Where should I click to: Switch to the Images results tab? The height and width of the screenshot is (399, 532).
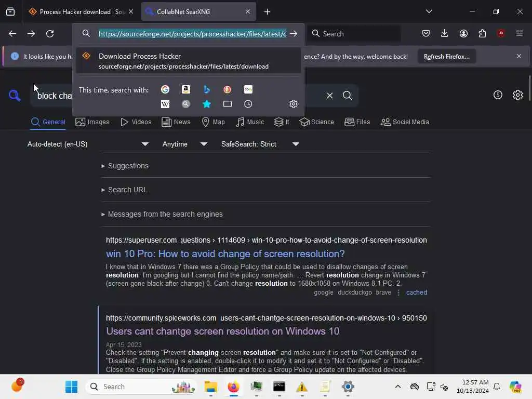[92, 122]
